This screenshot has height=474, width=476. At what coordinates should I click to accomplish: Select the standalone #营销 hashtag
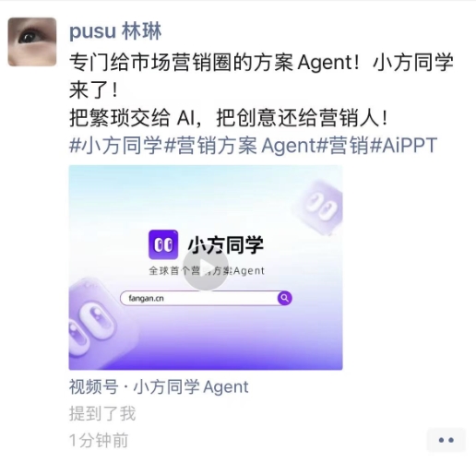pos(342,145)
